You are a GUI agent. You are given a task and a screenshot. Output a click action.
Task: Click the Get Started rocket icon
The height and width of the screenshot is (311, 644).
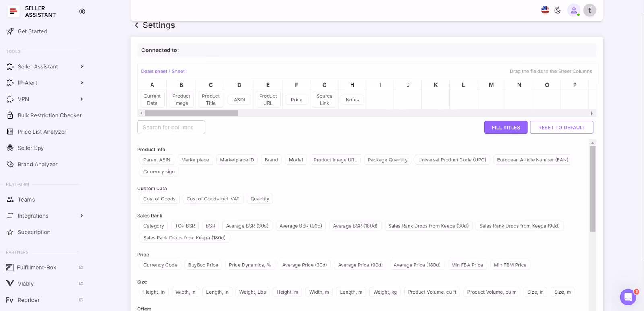10,31
